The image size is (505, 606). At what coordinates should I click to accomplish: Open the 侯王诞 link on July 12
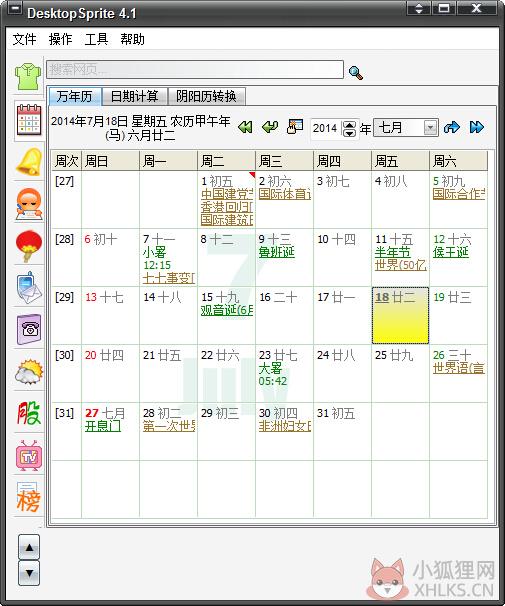point(451,252)
